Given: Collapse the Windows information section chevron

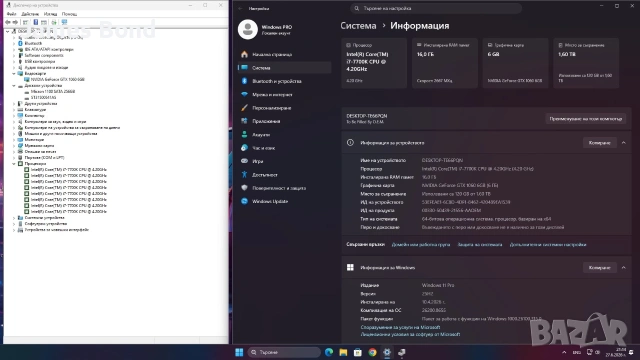Looking at the screenshot, I should [623, 268].
